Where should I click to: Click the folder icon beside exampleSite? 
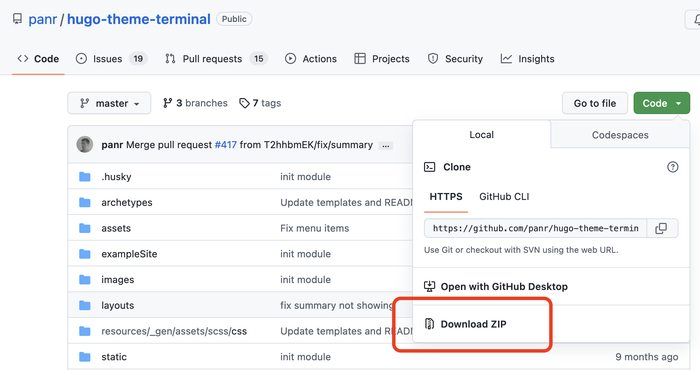[85, 254]
